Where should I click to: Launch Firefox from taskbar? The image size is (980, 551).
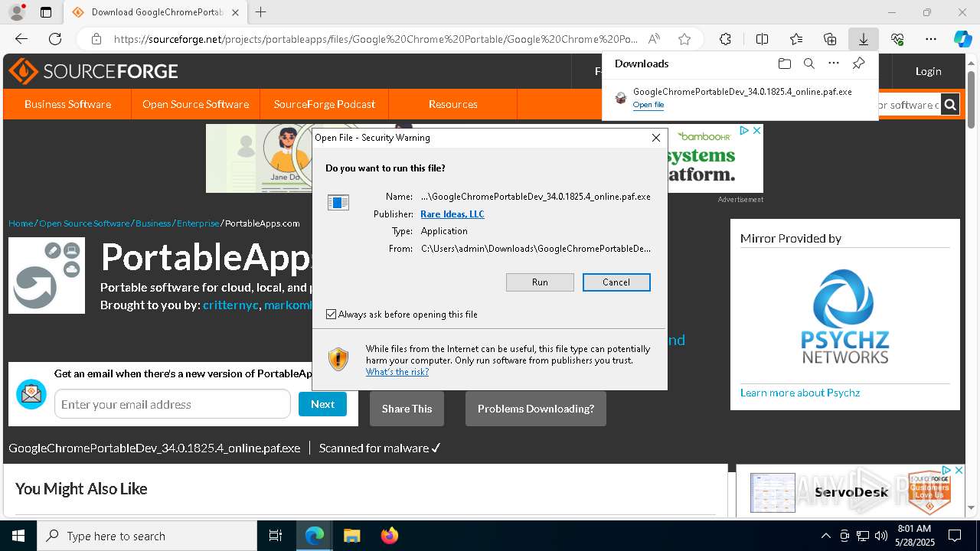[x=389, y=536]
